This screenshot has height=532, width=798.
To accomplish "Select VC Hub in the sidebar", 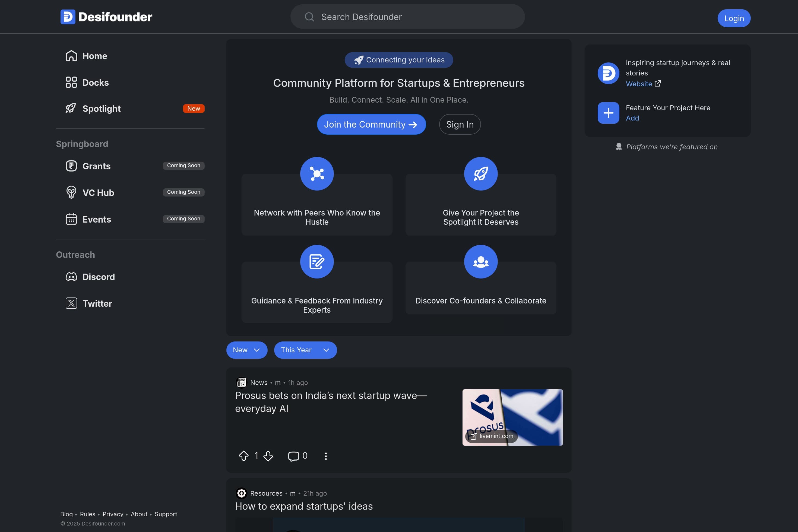I will [x=98, y=193].
